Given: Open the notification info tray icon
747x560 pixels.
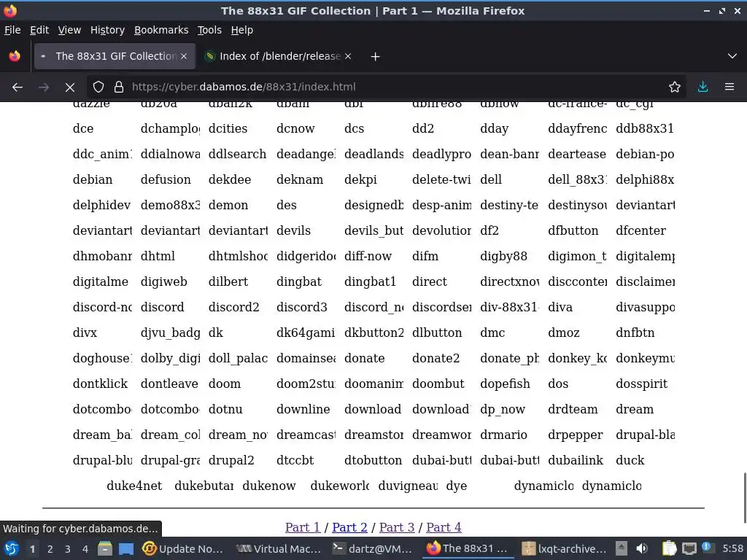Looking at the screenshot, I should pyautogui.click(x=707, y=548).
